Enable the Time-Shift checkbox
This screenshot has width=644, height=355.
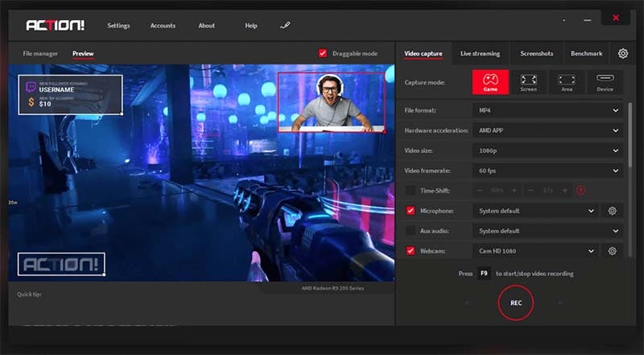pos(411,191)
